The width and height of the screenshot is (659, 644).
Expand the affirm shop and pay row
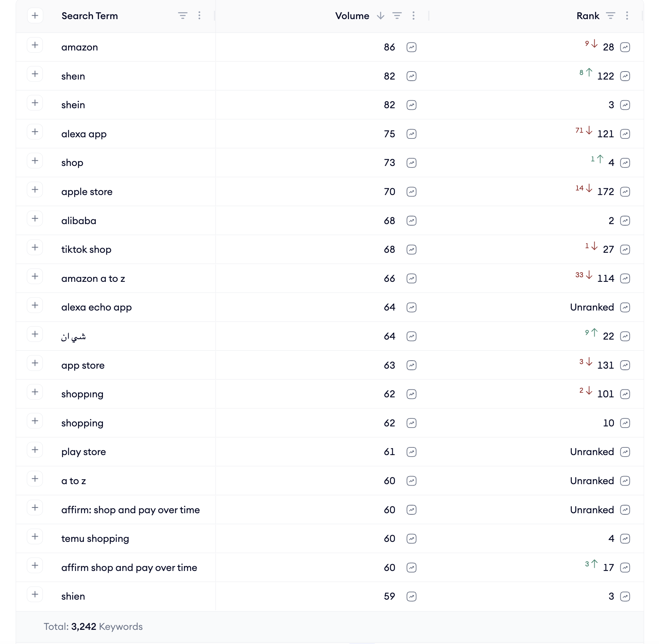(35, 566)
